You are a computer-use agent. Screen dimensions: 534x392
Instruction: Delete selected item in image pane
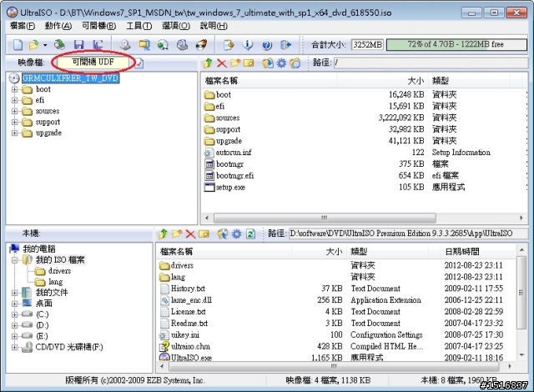[222, 63]
